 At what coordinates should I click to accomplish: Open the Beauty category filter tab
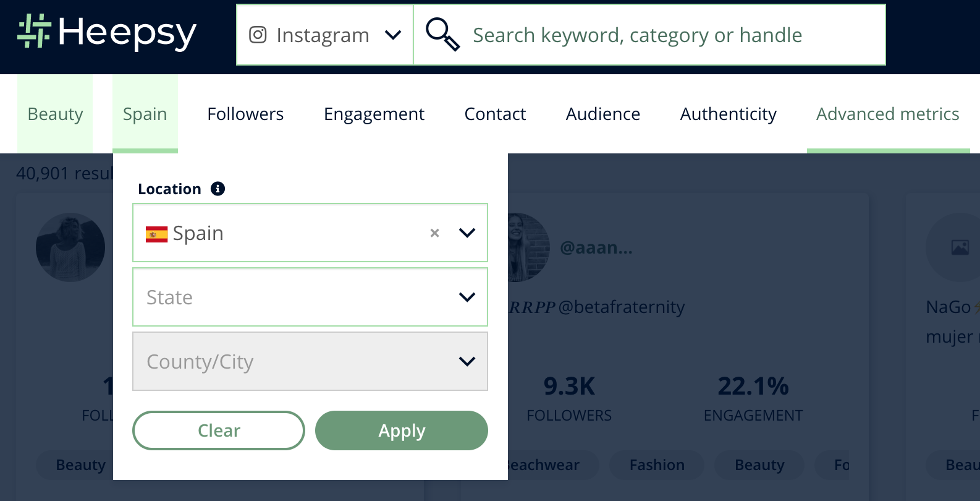55,114
